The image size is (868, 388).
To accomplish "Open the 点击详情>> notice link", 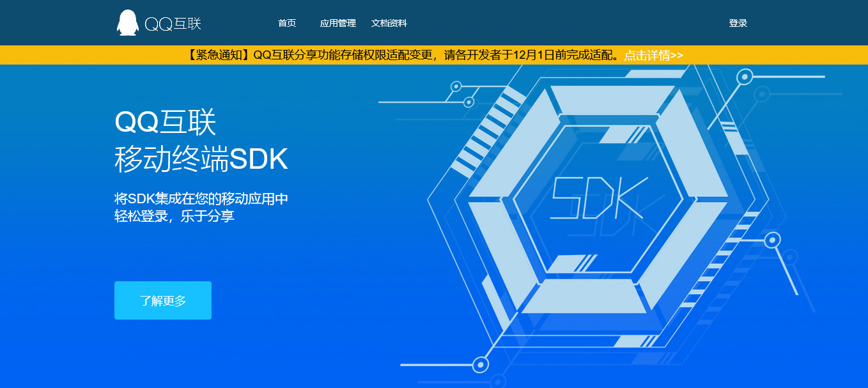I will click(654, 55).
